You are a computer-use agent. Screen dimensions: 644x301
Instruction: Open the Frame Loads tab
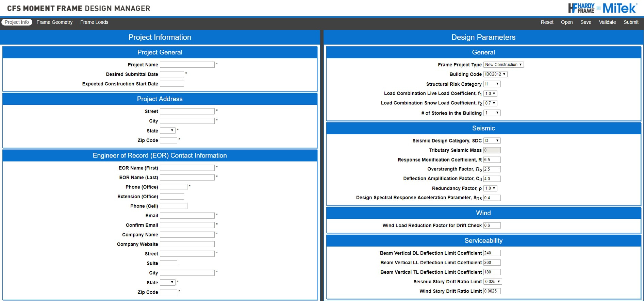(94, 22)
